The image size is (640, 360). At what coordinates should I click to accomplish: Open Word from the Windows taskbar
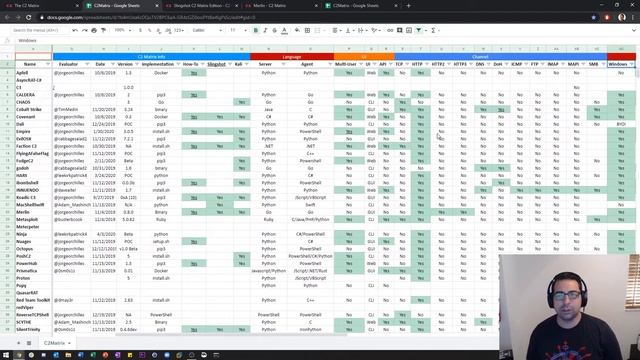point(80,355)
